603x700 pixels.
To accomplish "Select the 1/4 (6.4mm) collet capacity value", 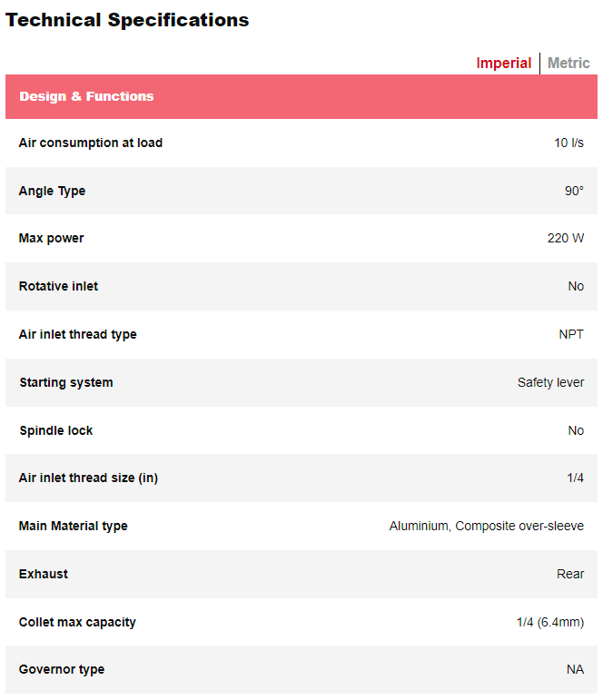I will 550,622.
